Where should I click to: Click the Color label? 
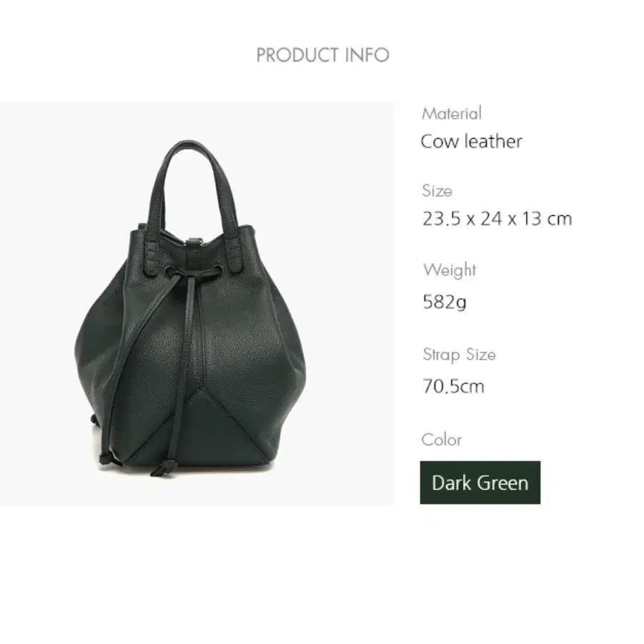pyautogui.click(x=441, y=440)
